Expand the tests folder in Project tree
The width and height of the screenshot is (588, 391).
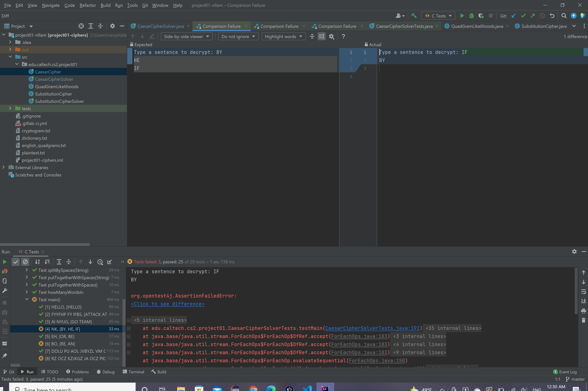(10, 109)
